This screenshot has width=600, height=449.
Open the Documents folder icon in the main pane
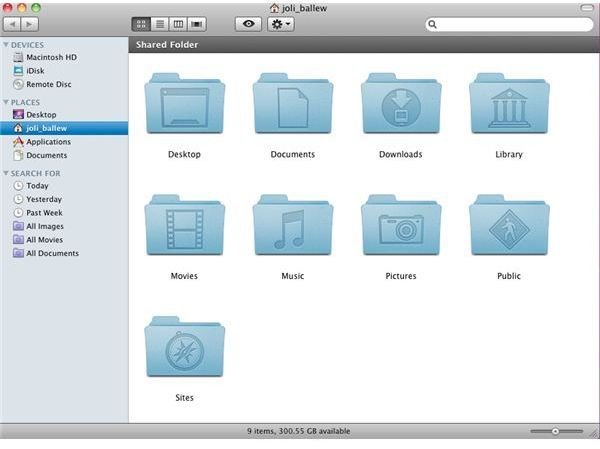pyautogui.click(x=293, y=103)
